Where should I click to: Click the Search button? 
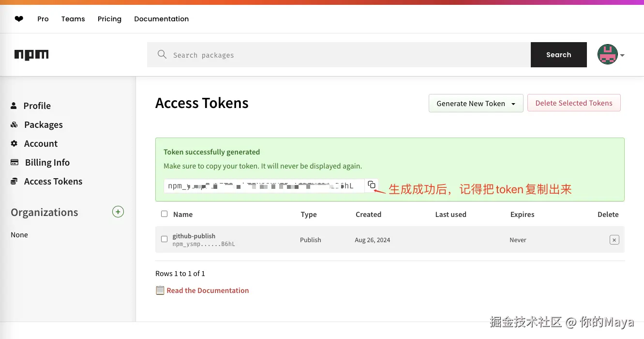point(558,54)
